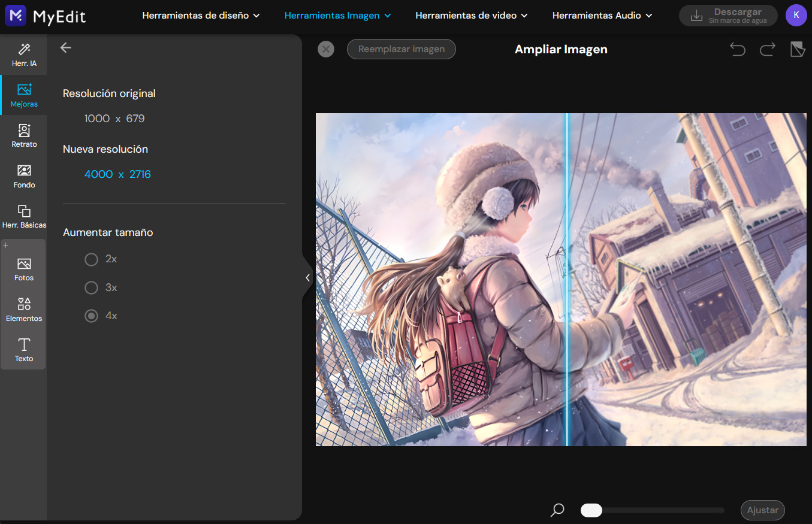Go back with the left arrow
The width and height of the screenshot is (812, 524).
[66, 48]
